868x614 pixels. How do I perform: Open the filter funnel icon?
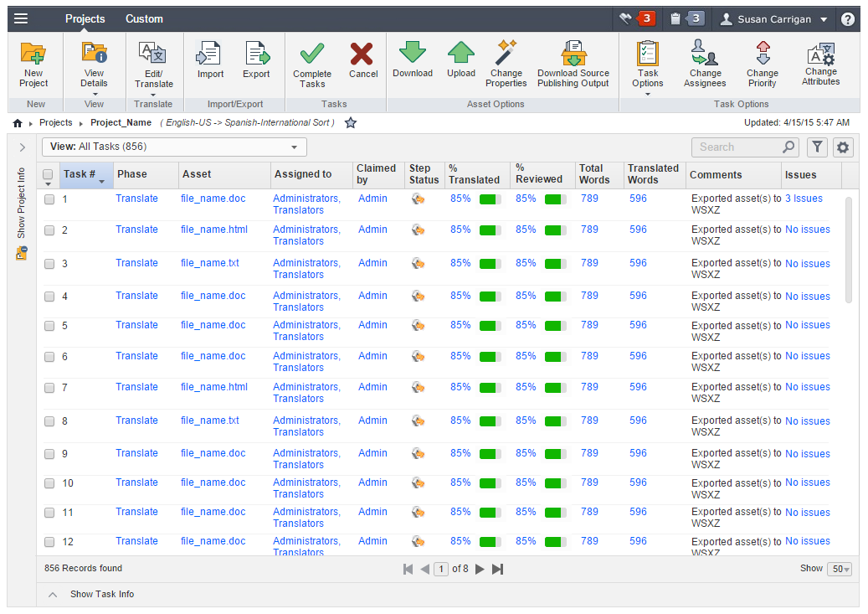tap(817, 147)
